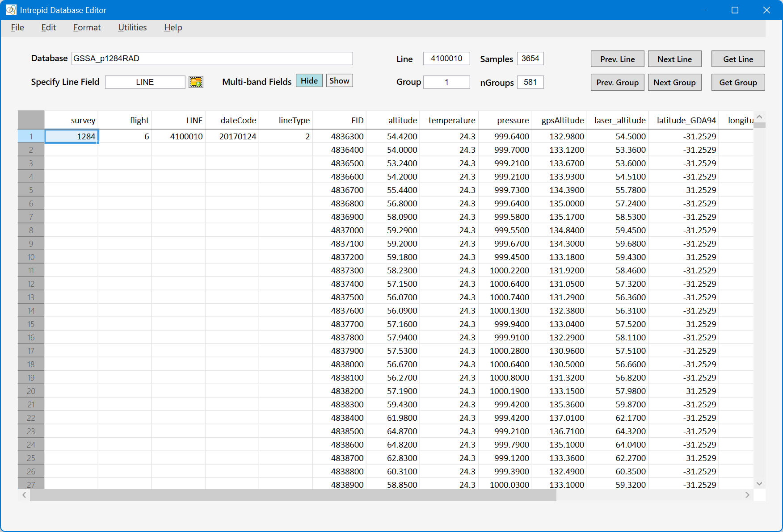Select the altitude column header
The image size is (783, 532).
393,120
